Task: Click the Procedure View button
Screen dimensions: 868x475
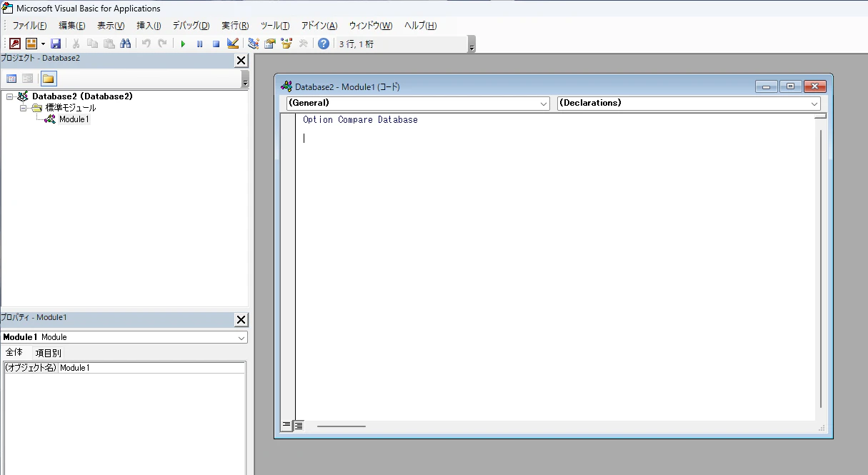Action: [x=286, y=425]
